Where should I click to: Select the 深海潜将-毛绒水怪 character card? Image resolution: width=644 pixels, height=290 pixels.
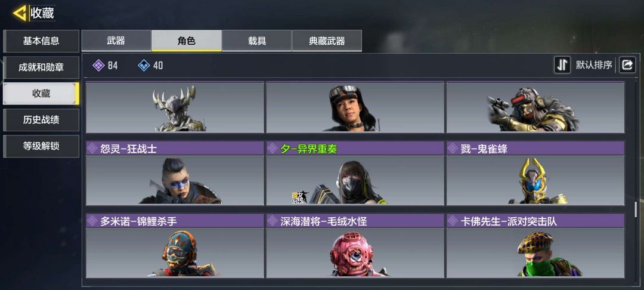(x=355, y=246)
